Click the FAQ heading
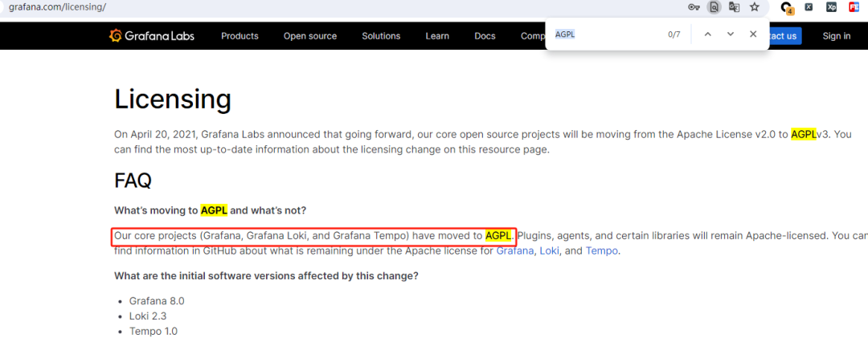Screen dimensions: 868x346 pyautogui.click(x=133, y=180)
